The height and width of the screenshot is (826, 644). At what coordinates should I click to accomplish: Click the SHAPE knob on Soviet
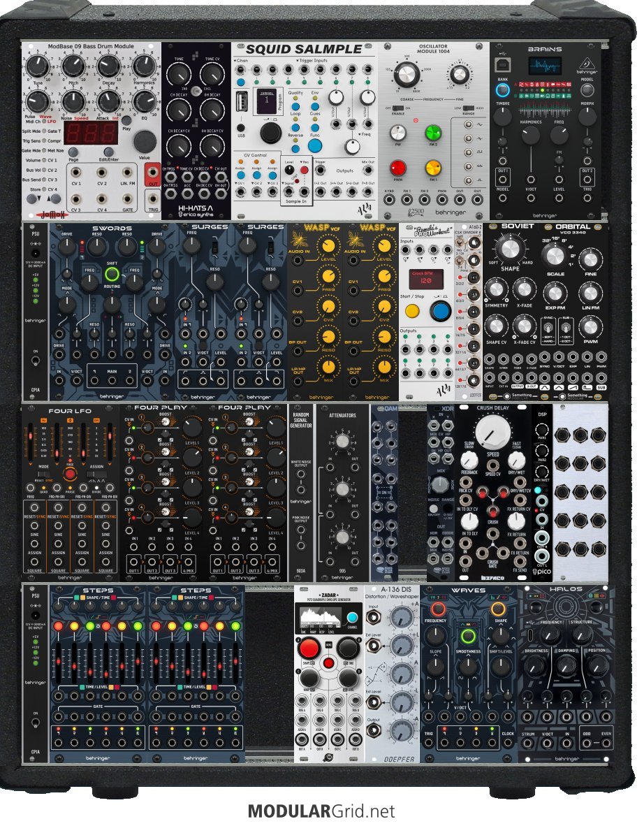(509, 249)
